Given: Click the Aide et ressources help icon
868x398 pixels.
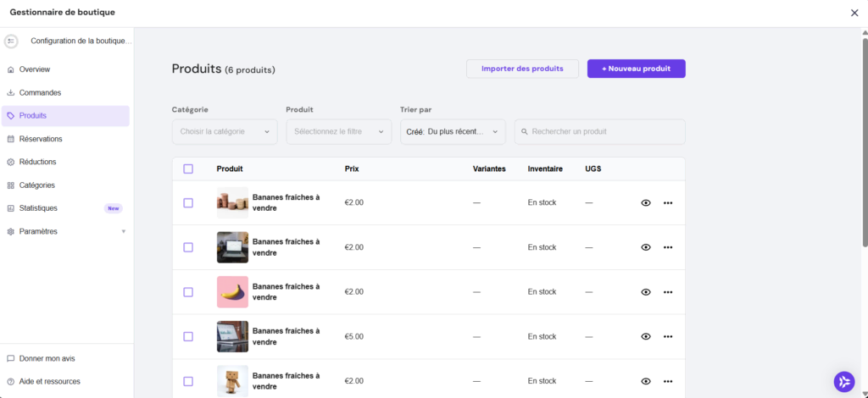Looking at the screenshot, I should click(10, 381).
